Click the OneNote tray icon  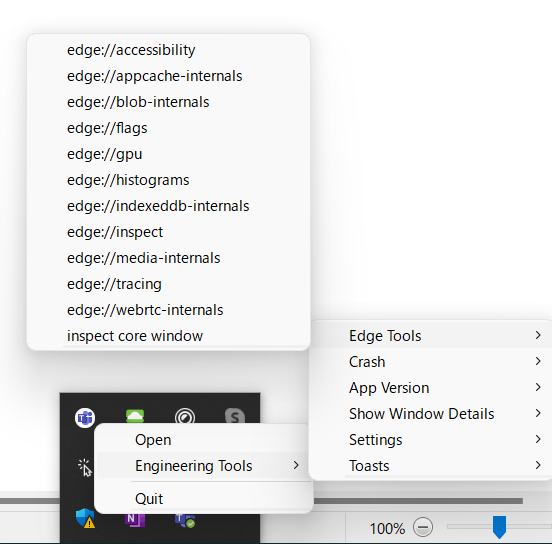[135, 520]
